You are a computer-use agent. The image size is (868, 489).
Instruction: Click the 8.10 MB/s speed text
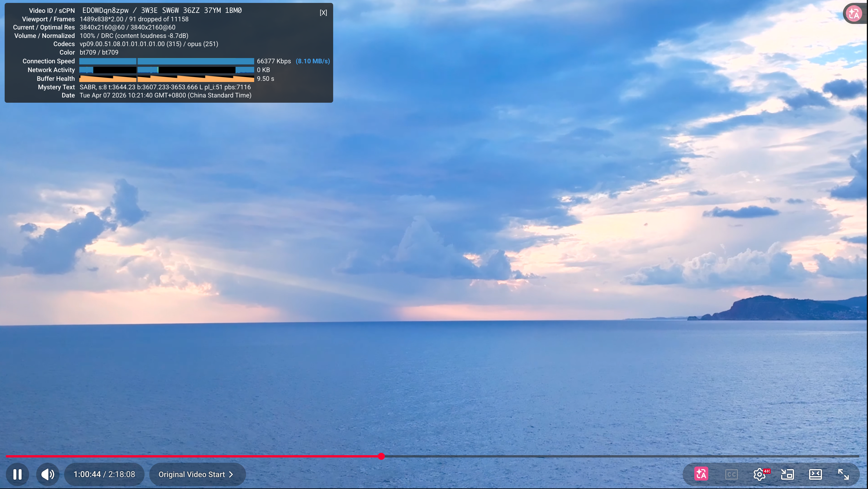click(313, 61)
